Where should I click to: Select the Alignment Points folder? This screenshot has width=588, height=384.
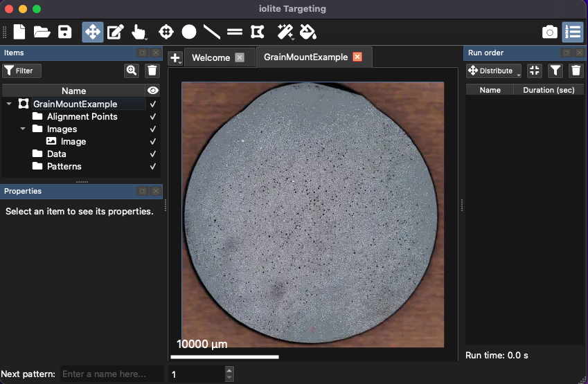82,116
